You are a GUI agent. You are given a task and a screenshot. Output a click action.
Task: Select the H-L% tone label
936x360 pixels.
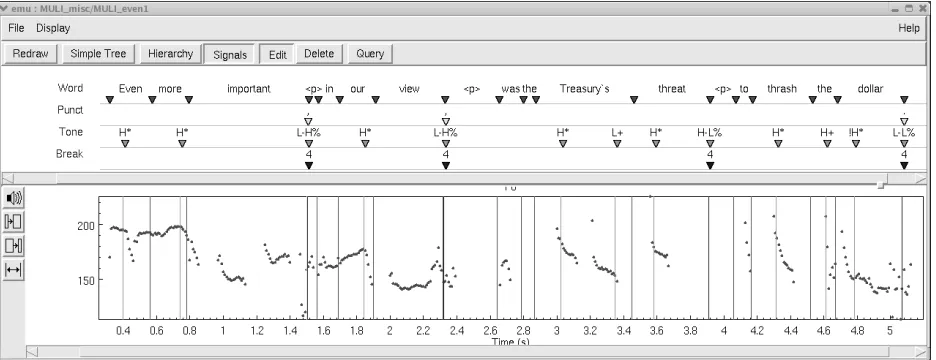(x=710, y=133)
